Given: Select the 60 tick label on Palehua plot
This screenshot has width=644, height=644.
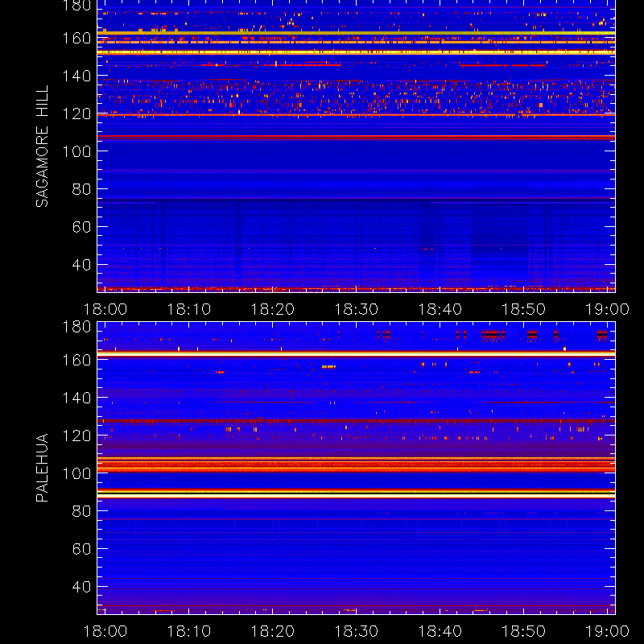Looking at the screenshot, I should pos(81,549).
